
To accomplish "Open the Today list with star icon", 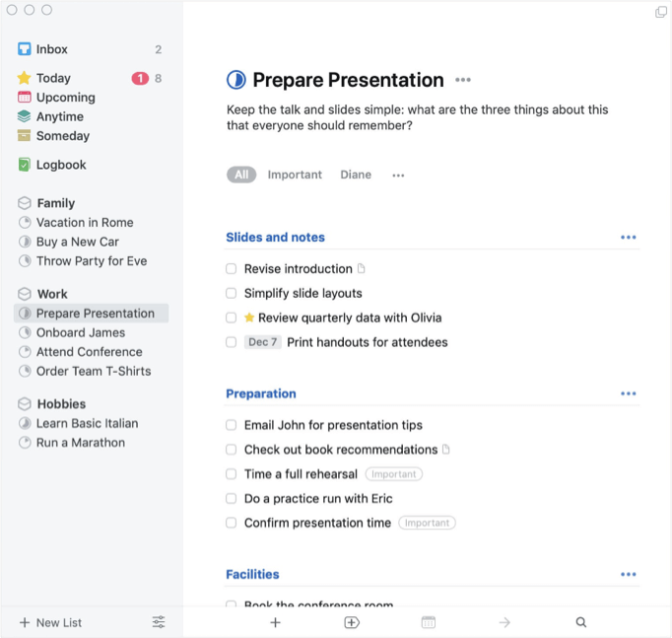I will coord(90,78).
